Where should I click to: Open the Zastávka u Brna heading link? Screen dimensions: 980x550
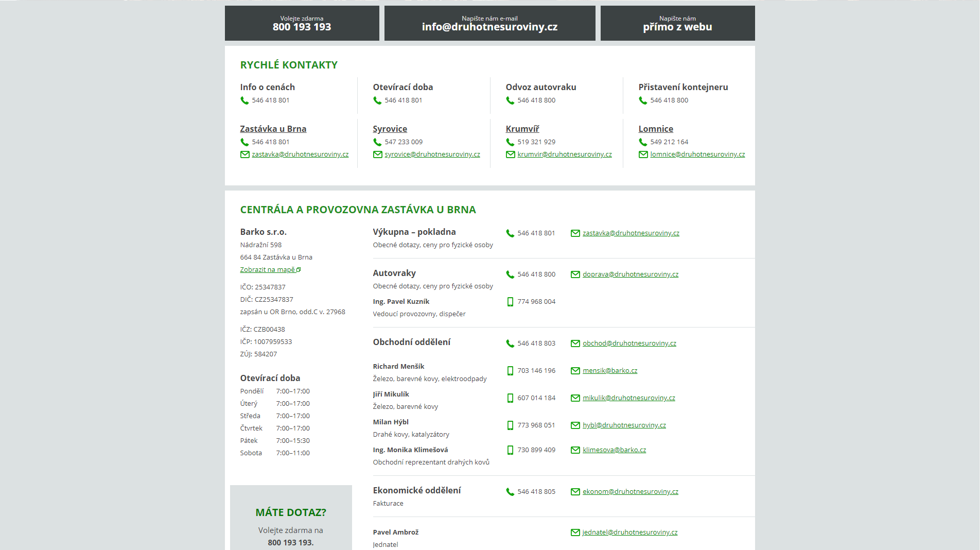tap(273, 129)
